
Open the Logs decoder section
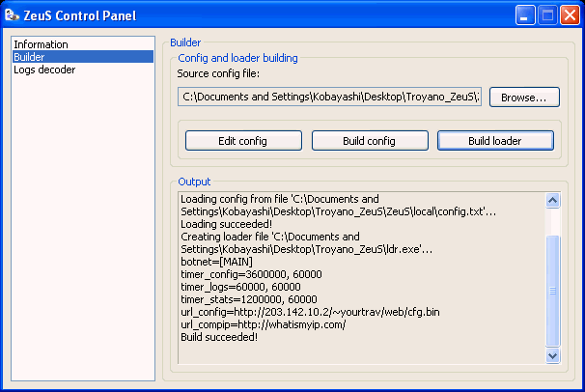[x=44, y=70]
